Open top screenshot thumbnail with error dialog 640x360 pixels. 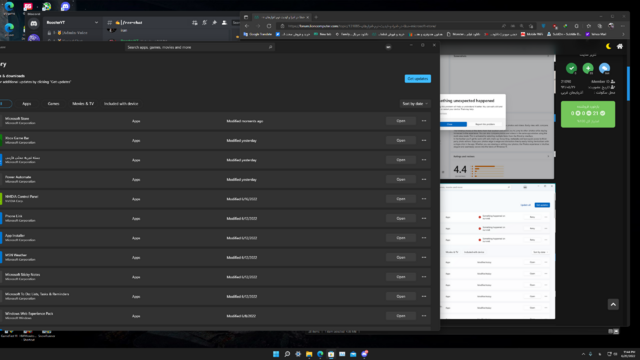pyautogui.click(x=497, y=117)
